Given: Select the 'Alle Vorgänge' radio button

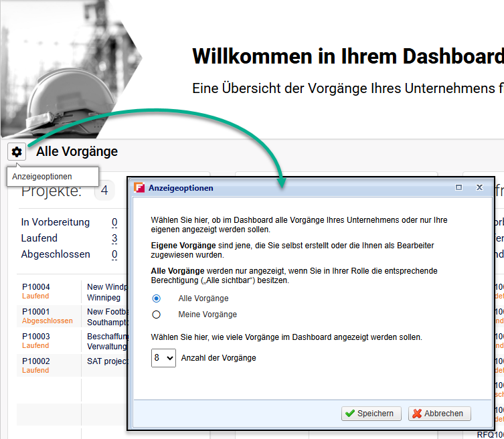Looking at the screenshot, I should coord(157,298).
